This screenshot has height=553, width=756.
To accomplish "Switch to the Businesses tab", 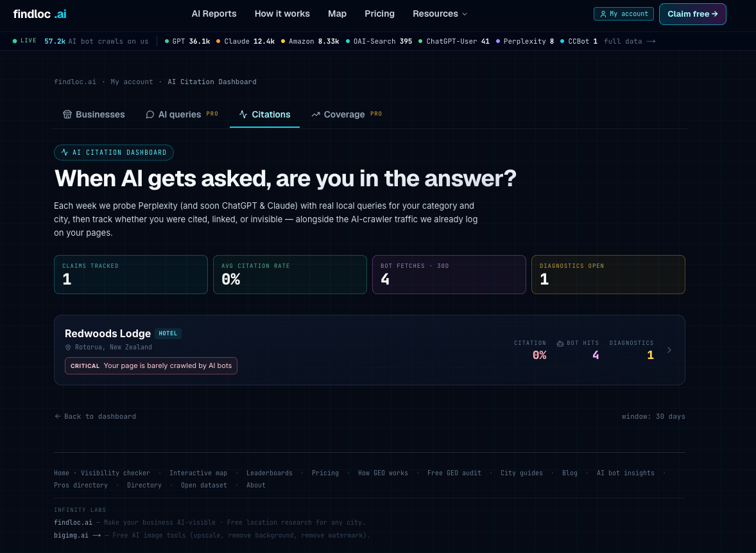I will [94, 114].
